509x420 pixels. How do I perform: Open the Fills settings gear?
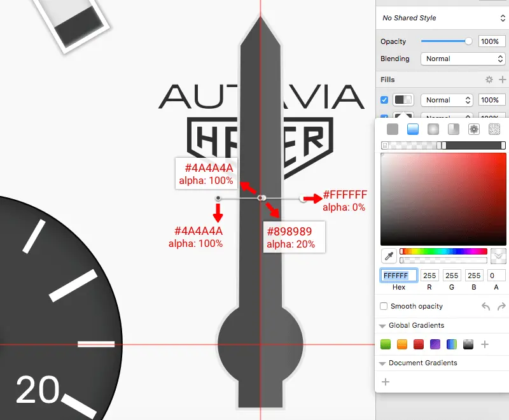[x=489, y=80]
